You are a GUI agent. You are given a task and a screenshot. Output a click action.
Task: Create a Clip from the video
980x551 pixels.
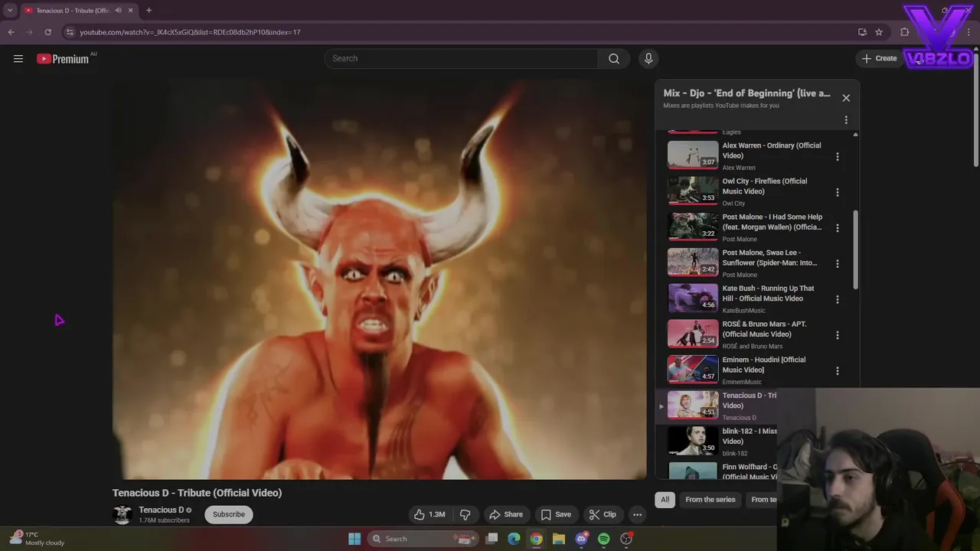tap(603, 514)
